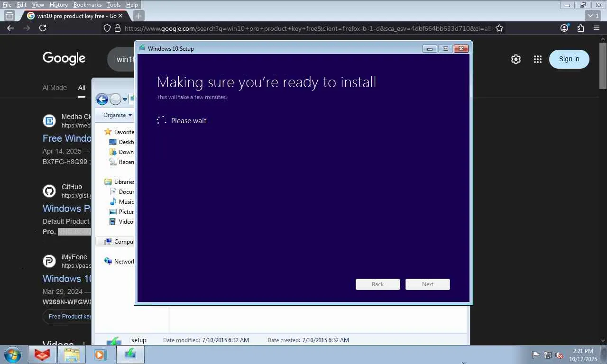Open Windows Explorer from the taskbar

pyautogui.click(x=72, y=355)
